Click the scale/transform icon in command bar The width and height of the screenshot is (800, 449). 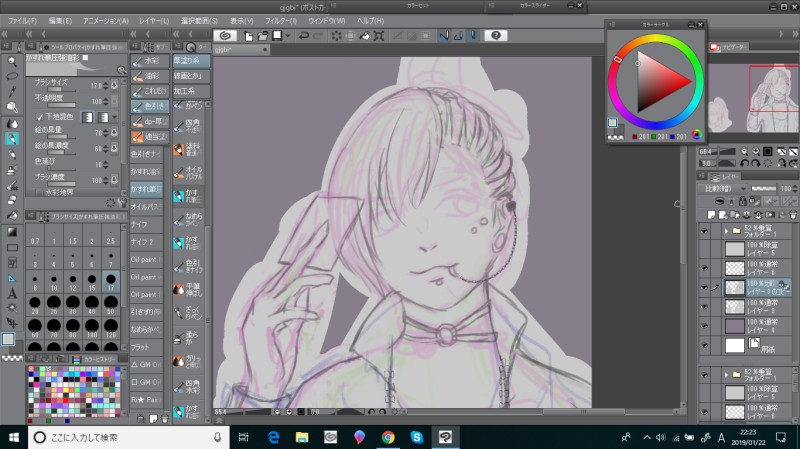coord(379,36)
